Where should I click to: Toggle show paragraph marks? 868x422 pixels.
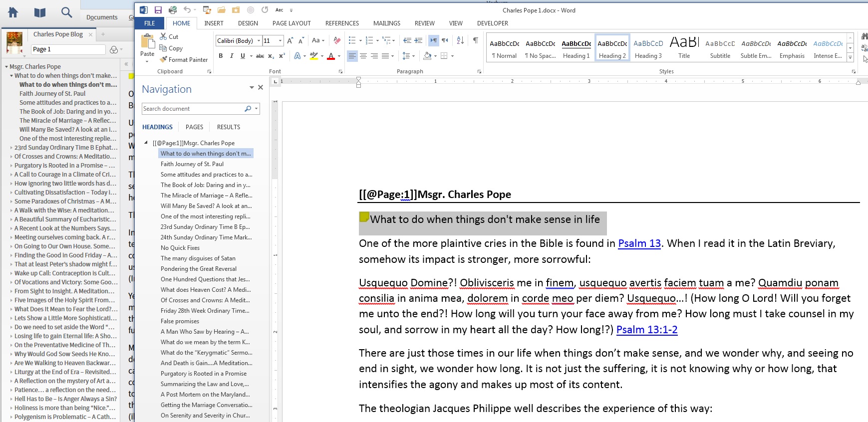[x=476, y=40]
